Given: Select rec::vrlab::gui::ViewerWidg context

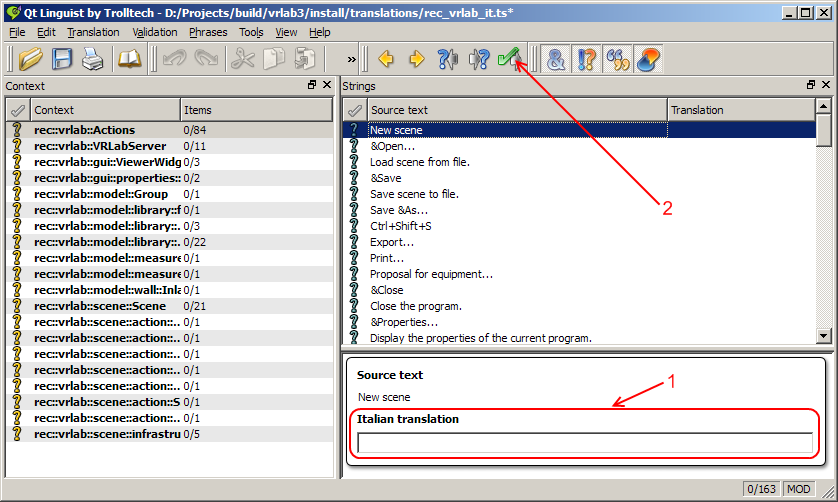Looking at the screenshot, I should [169, 162].
